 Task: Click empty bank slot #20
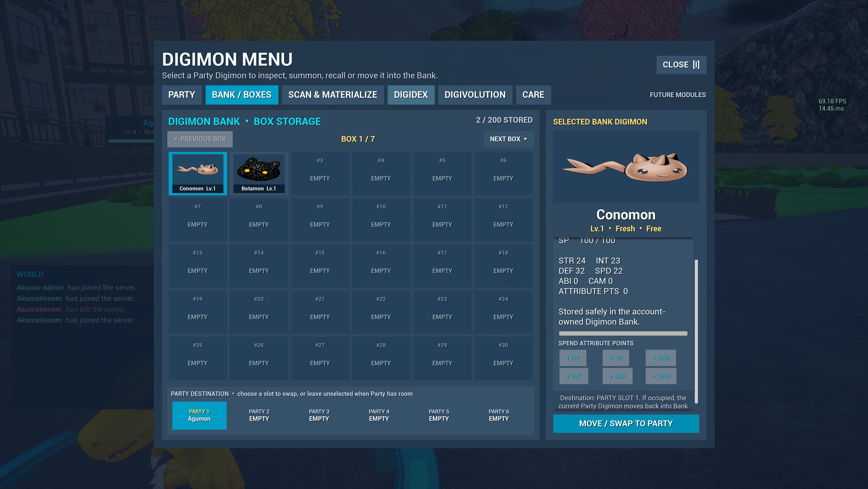[259, 312]
